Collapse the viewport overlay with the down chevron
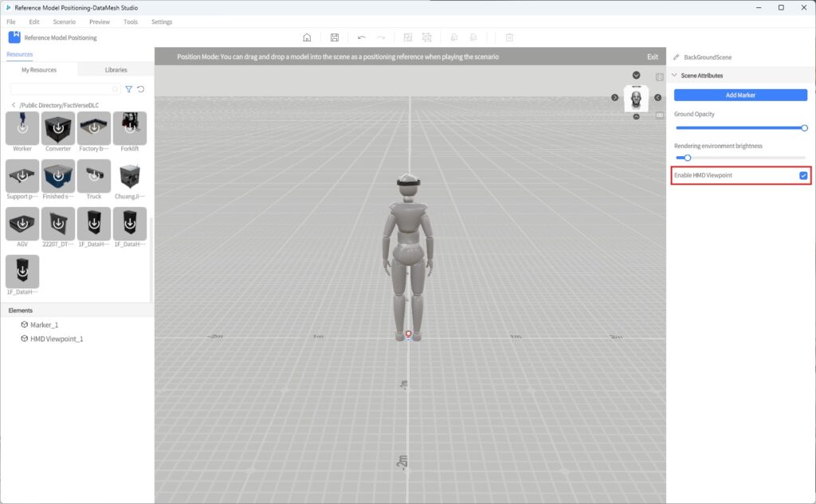 click(636, 76)
